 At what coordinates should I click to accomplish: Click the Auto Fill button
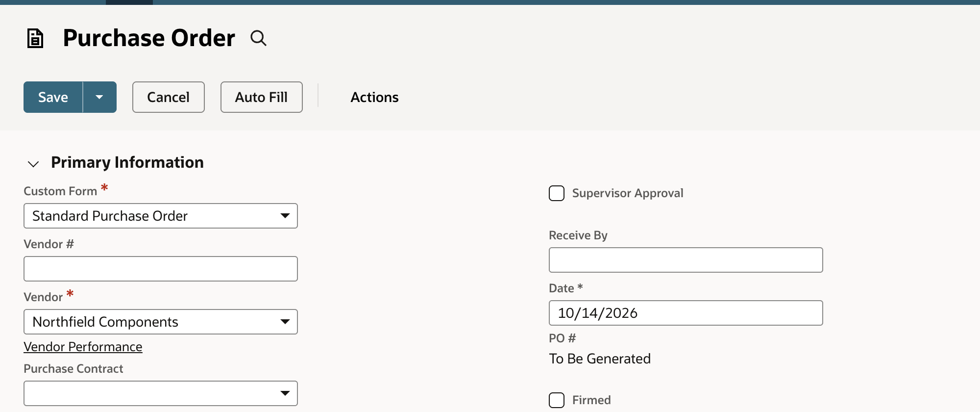(x=262, y=97)
